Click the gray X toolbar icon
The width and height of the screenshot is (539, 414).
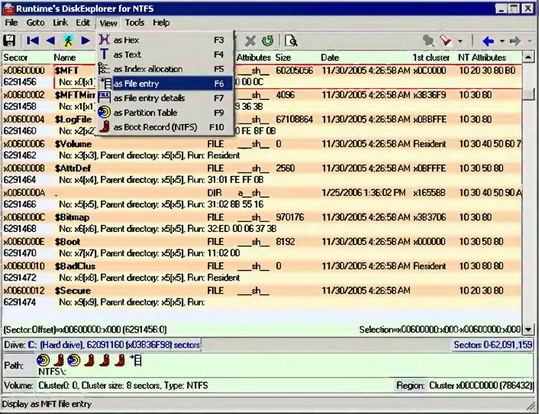click(250, 41)
